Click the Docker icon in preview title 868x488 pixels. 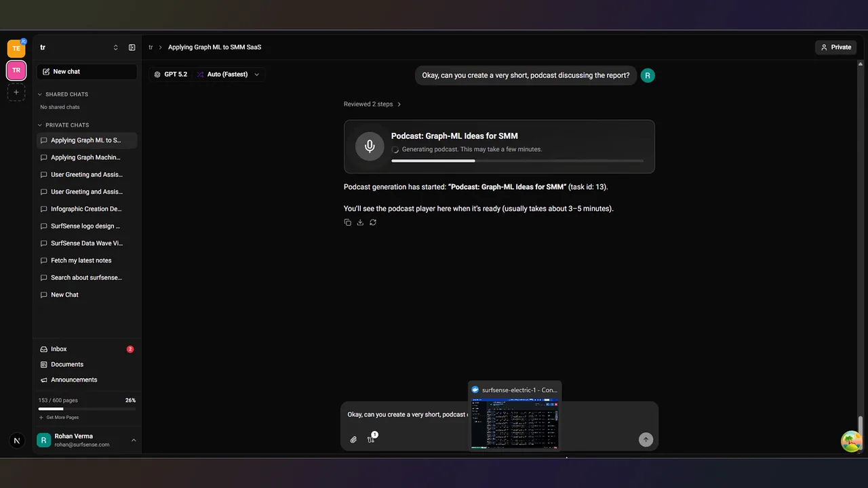point(475,390)
